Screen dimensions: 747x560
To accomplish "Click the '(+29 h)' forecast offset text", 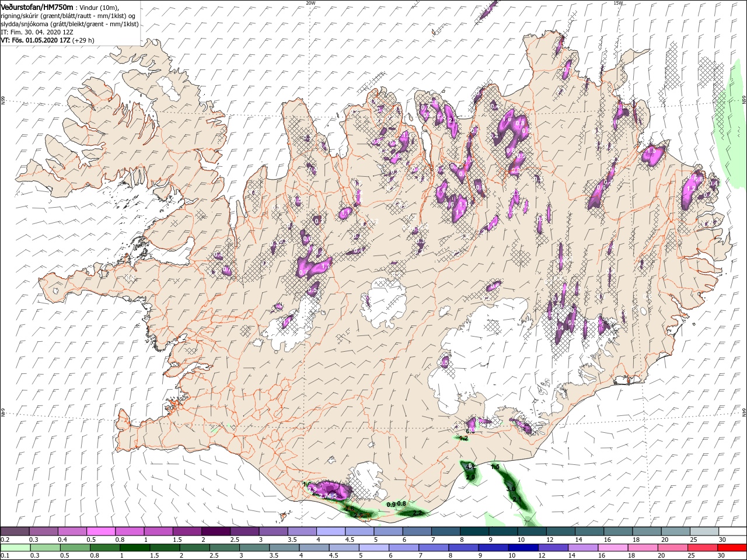I will pyautogui.click(x=83, y=40).
